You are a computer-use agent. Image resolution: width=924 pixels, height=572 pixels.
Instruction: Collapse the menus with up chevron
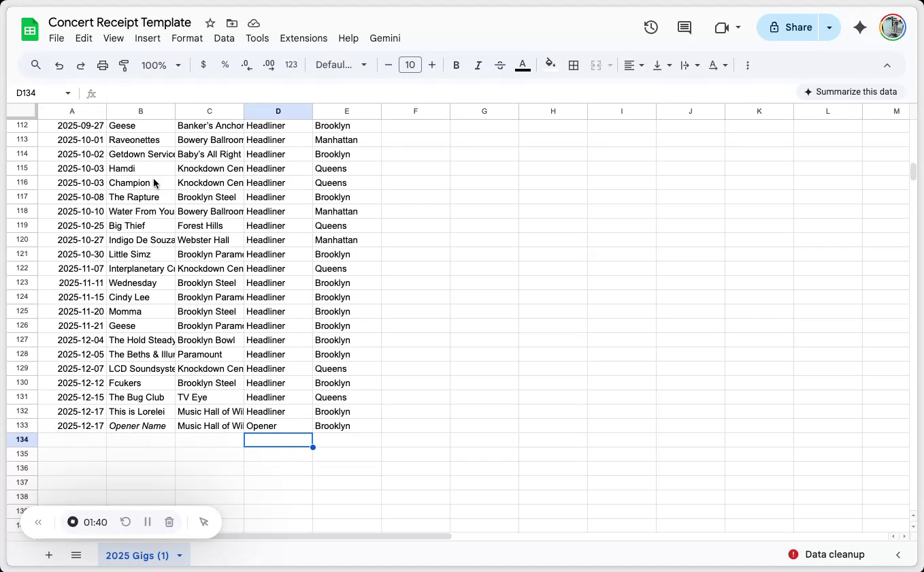click(887, 65)
